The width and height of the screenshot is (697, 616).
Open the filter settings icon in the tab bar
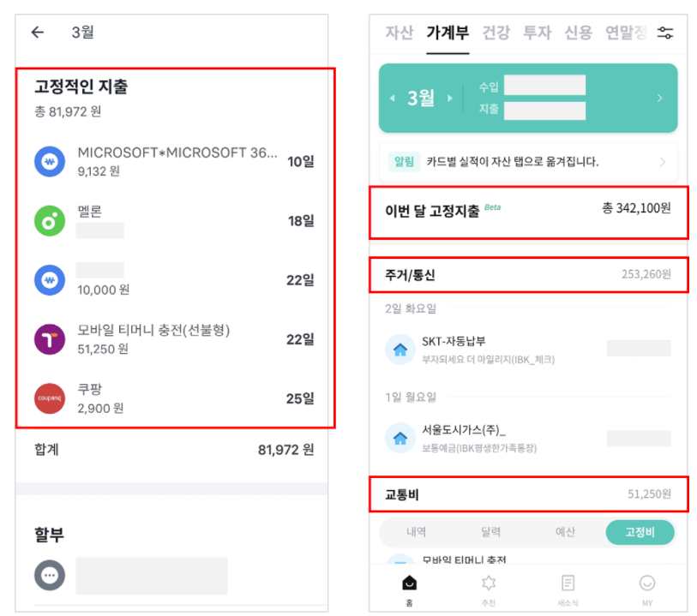click(x=664, y=33)
